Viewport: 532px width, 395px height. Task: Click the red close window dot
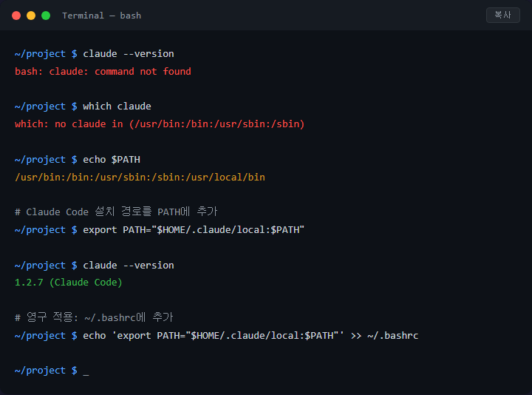[16, 16]
